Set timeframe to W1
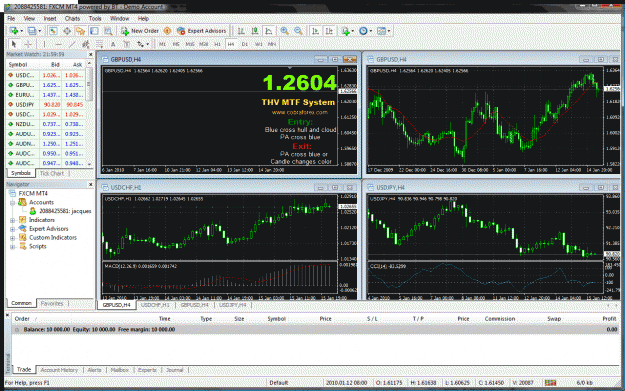Image resolution: width=625 pixels, height=391 pixels. (259, 44)
